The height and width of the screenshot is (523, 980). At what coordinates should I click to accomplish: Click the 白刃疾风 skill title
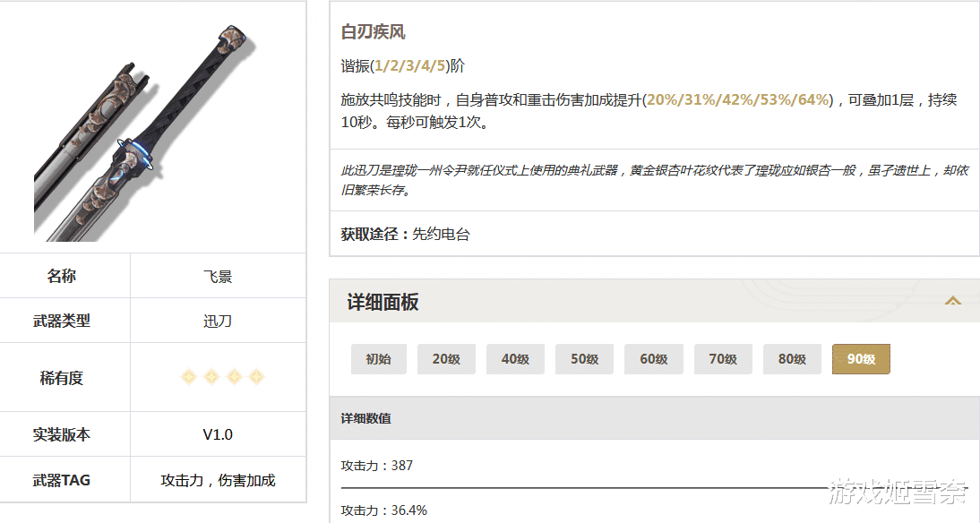pyautogui.click(x=374, y=32)
